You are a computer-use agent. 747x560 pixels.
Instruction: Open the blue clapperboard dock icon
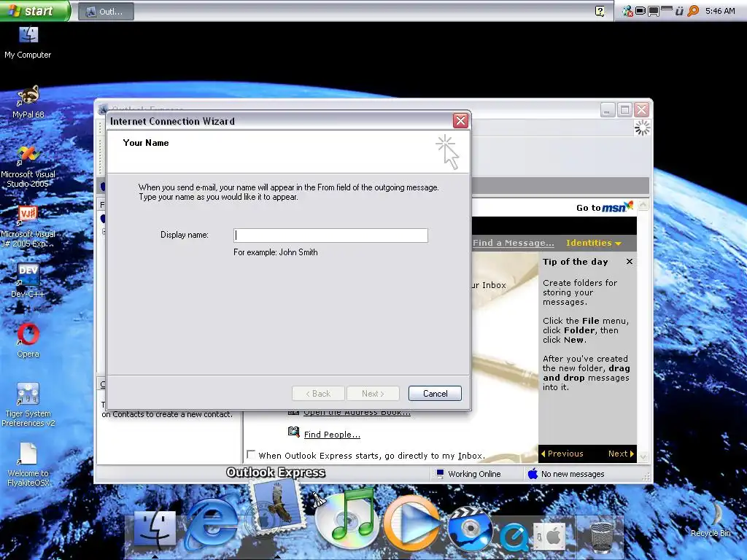(x=470, y=529)
